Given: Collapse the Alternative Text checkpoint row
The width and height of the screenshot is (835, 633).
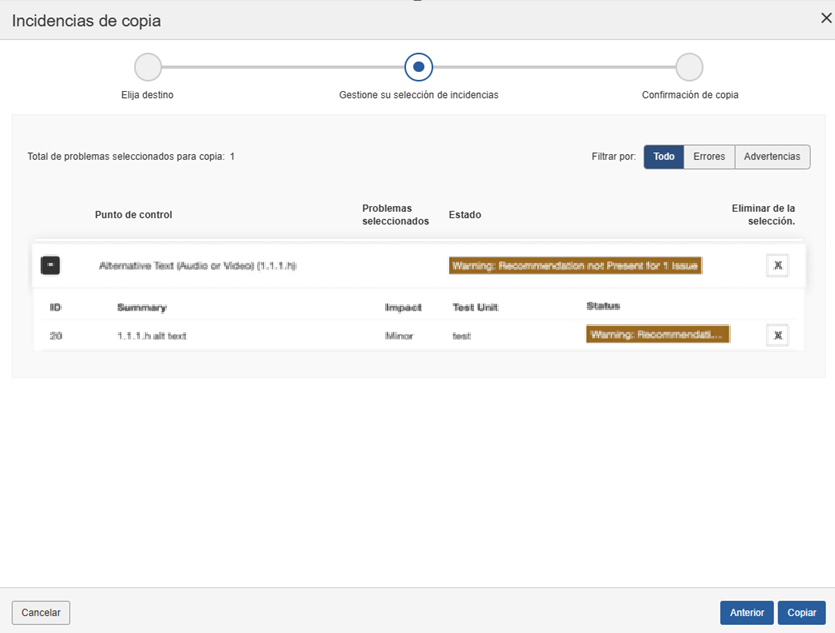Looking at the screenshot, I should click(50, 265).
